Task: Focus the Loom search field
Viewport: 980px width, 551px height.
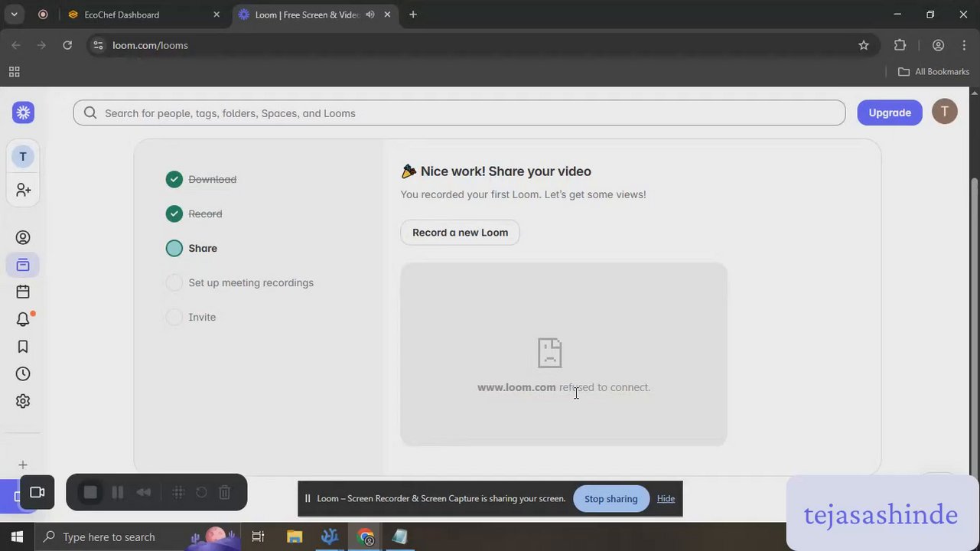Action: tap(459, 113)
